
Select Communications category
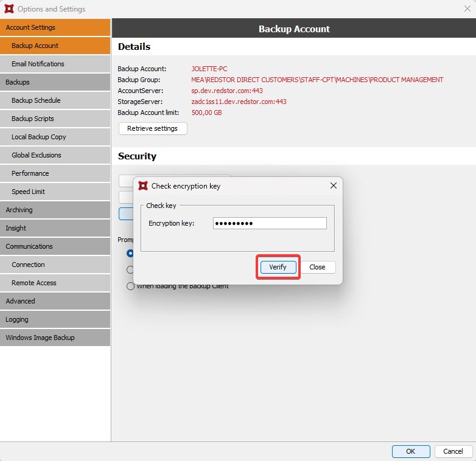click(x=55, y=246)
